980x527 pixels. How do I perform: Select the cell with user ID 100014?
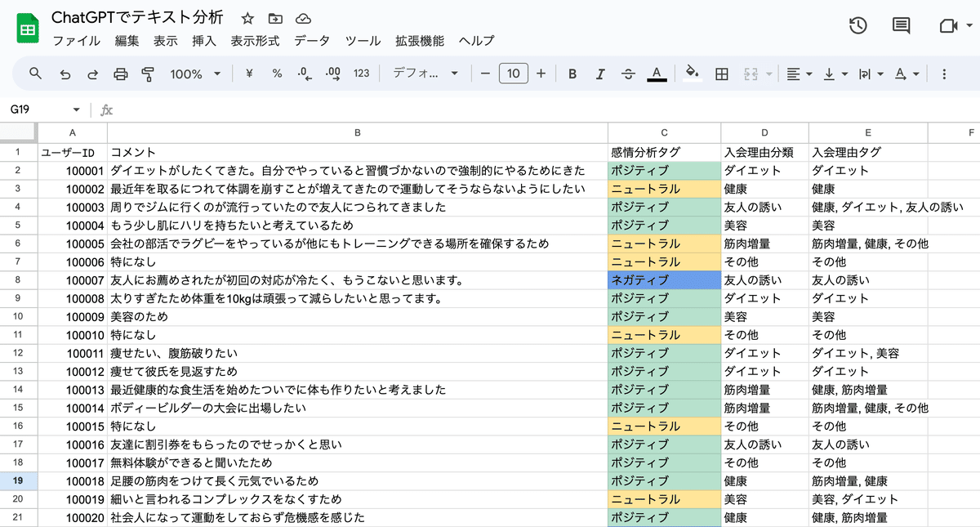point(72,408)
